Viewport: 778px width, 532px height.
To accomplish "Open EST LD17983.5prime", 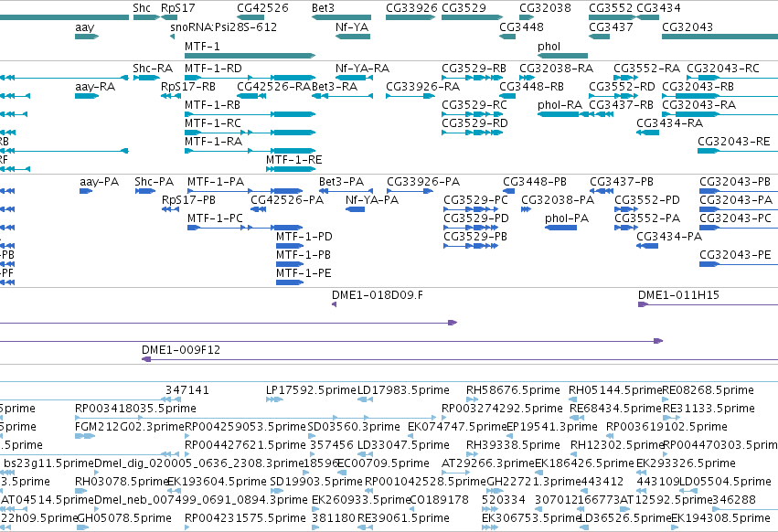I will [365, 399].
